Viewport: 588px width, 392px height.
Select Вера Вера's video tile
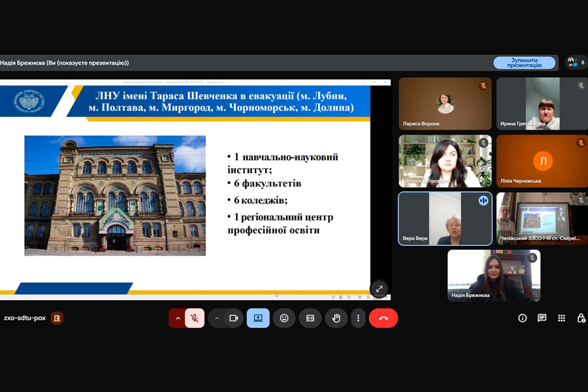(x=445, y=219)
